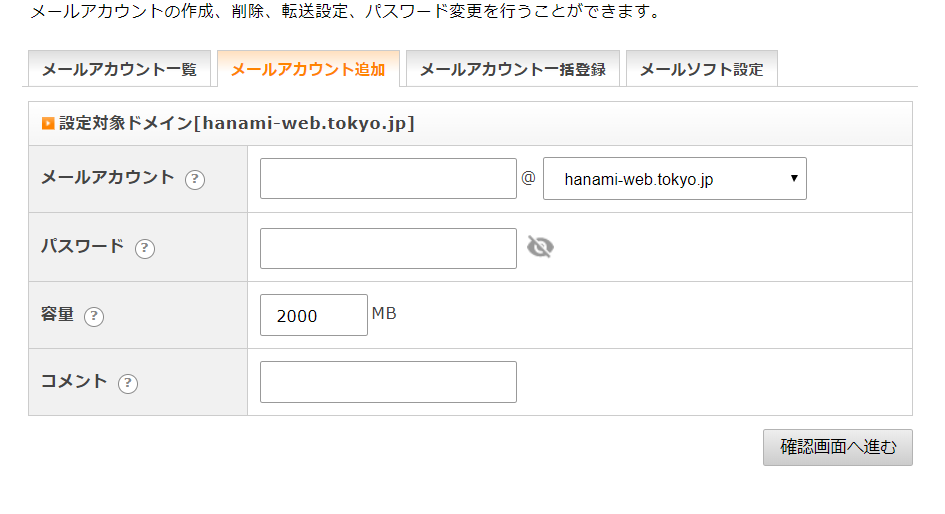The image size is (945, 514).
Task: Open help tooltip for 容量 field
Action: click(94, 316)
